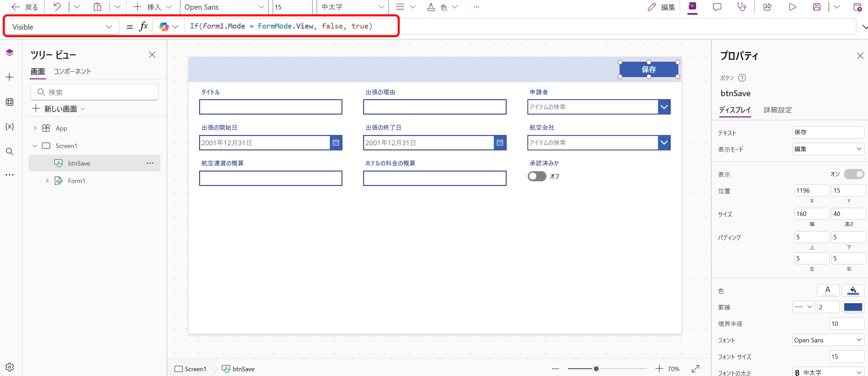
Task: Click the undo icon in the toolbar
Action: point(57,7)
